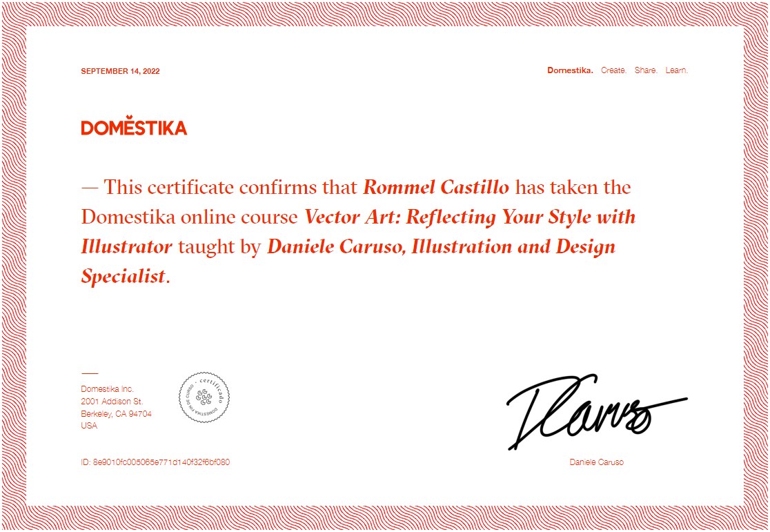
Task: Click the "Domestika Inc." address line
Action: (x=107, y=389)
